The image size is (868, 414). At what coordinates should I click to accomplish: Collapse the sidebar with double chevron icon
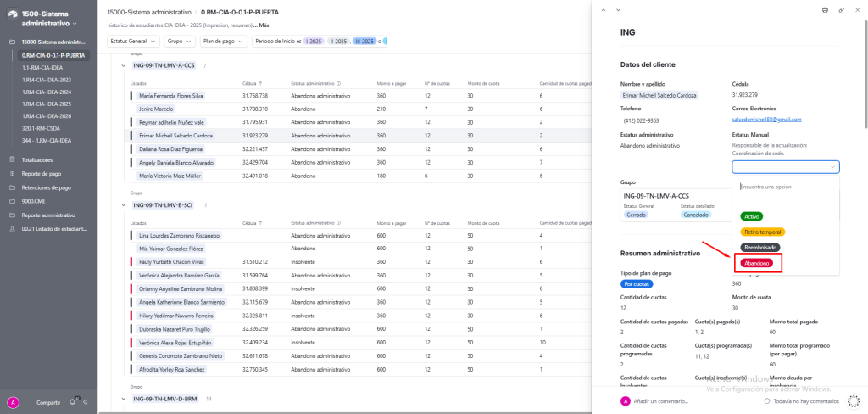[x=86, y=402]
